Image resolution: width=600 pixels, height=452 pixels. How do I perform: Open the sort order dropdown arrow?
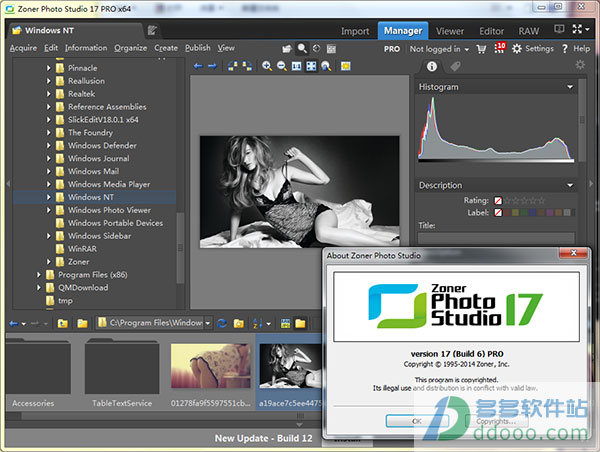(269, 324)
